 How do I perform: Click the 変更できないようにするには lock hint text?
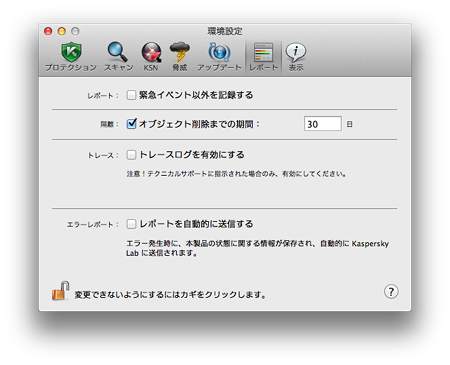click(170, 295)
